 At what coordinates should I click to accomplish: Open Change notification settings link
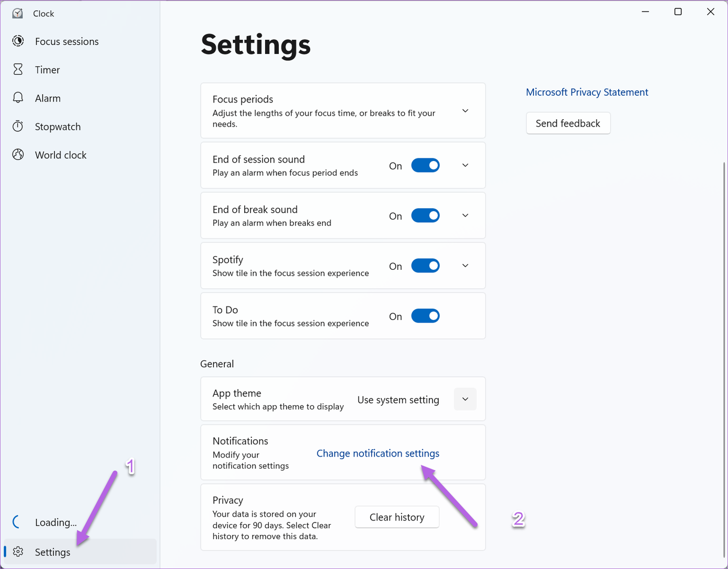378,453
